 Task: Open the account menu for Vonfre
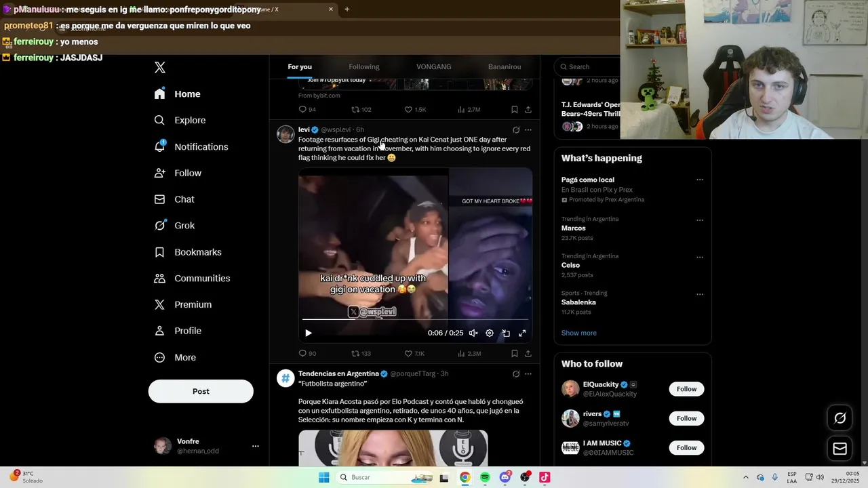tap(256, 446)
